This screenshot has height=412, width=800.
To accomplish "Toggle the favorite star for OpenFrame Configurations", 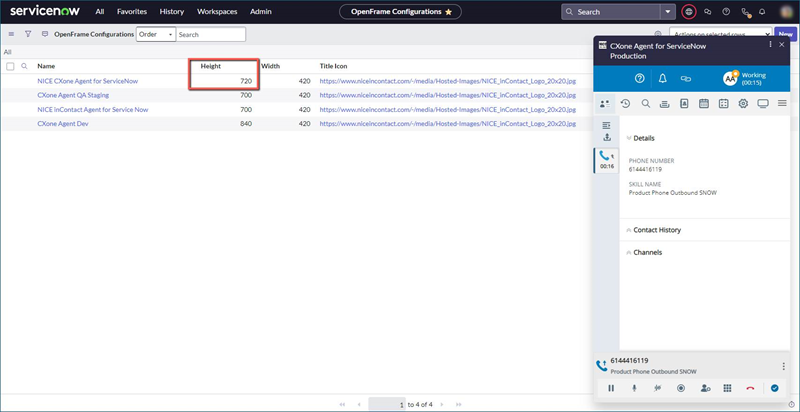I will (448, 12).
